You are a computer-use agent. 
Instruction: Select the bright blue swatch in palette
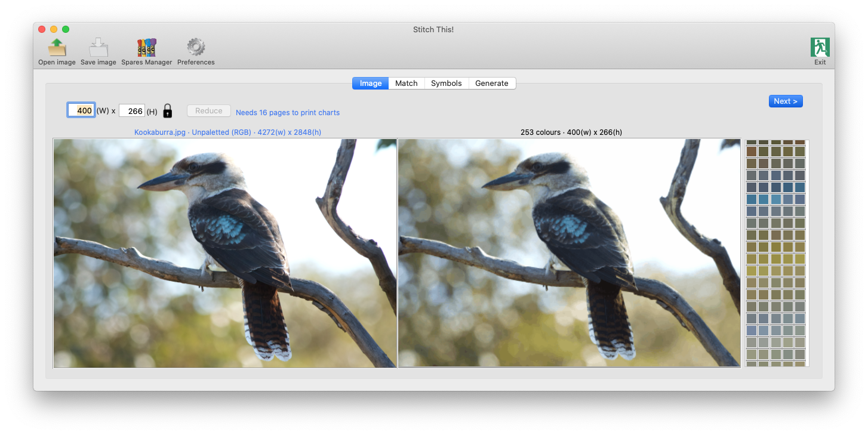(775, 199)
